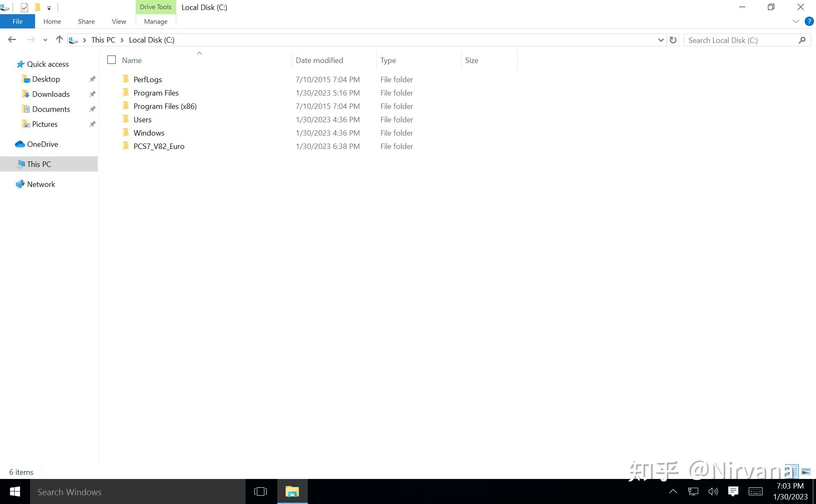Open the address bar history dropdown

point(661,40)
